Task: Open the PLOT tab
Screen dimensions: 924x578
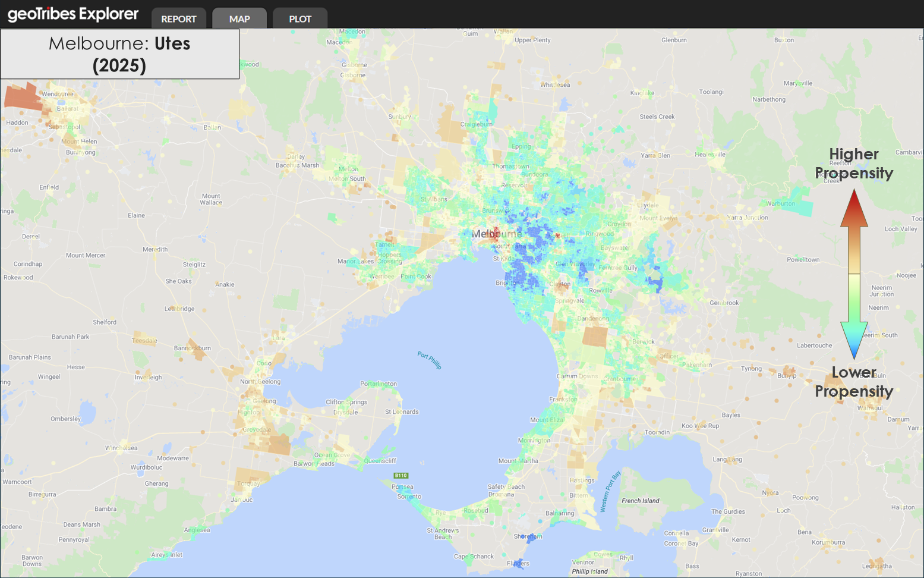Action: [x=300, y=18]
